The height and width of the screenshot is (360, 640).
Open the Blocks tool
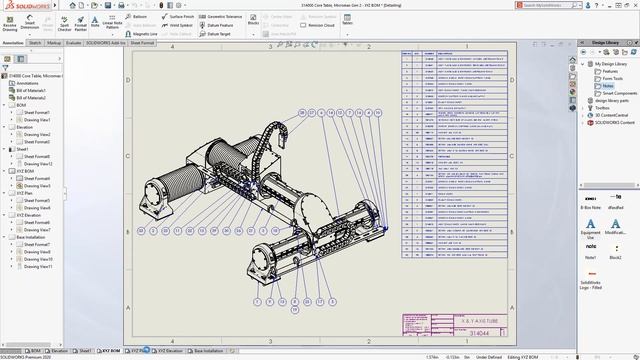pos(253,20)
